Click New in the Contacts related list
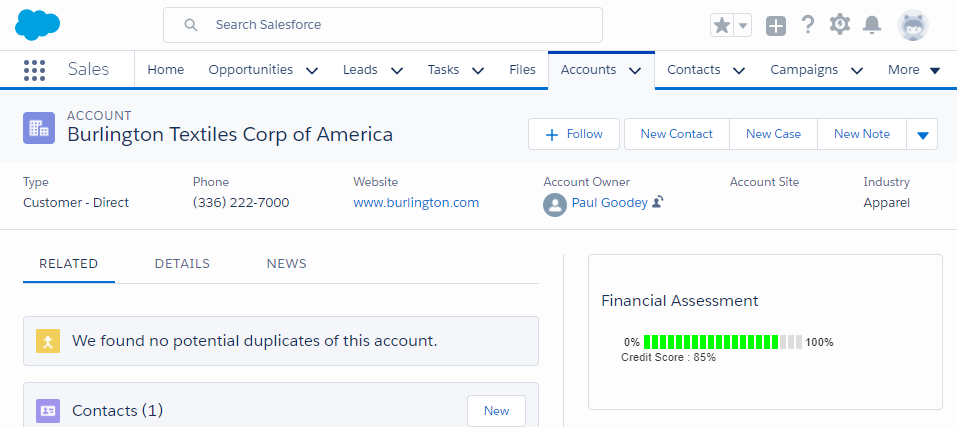The height and width of the screenshot is (427, 957). 496,411
